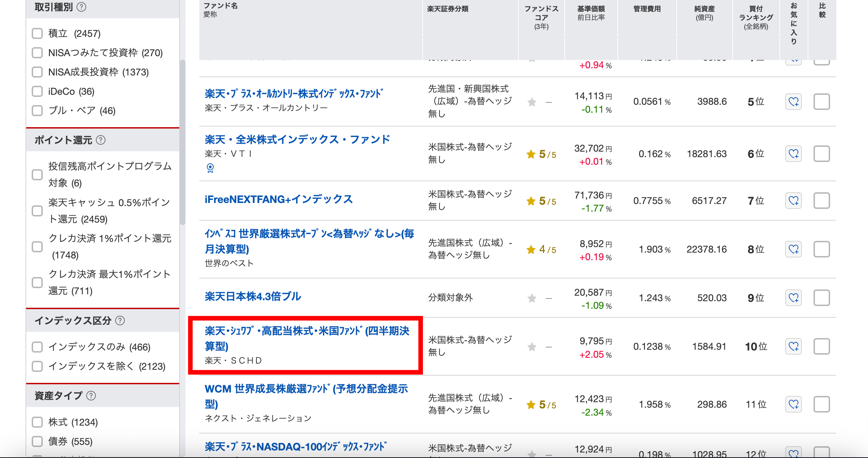
Task: Tick compare box for 楽天・SCHD fund
Action: click(821, 346)
